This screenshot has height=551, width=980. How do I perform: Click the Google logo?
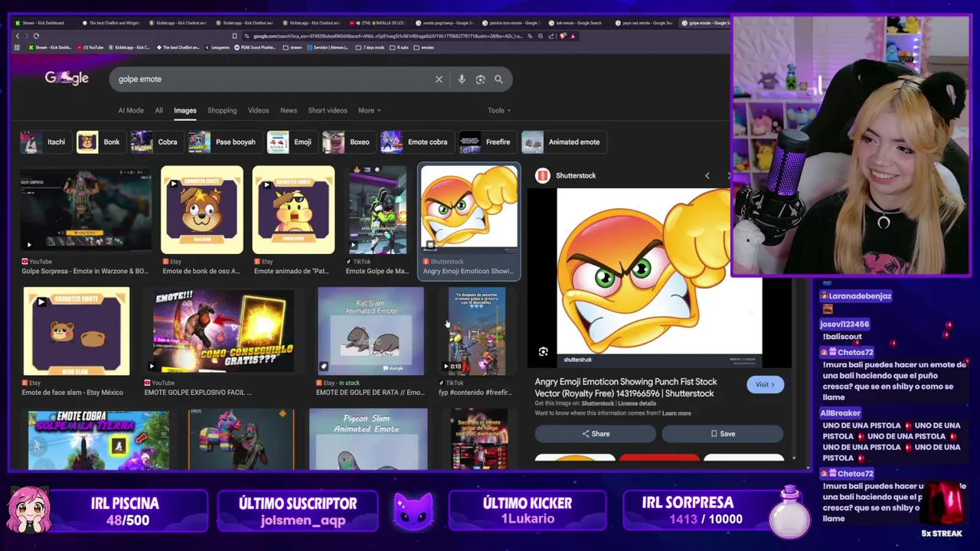[x=67, y=78]
